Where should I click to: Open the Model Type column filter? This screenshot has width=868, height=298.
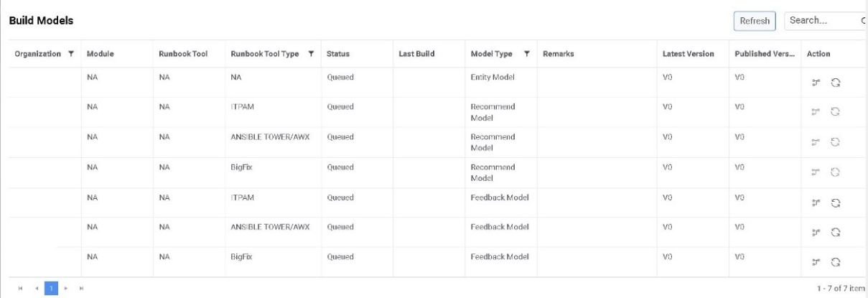527,54
